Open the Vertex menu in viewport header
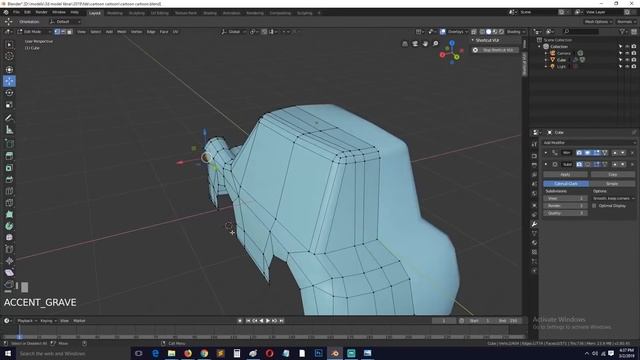The width and height of the screenshot is (640, 360). (136, 32)
